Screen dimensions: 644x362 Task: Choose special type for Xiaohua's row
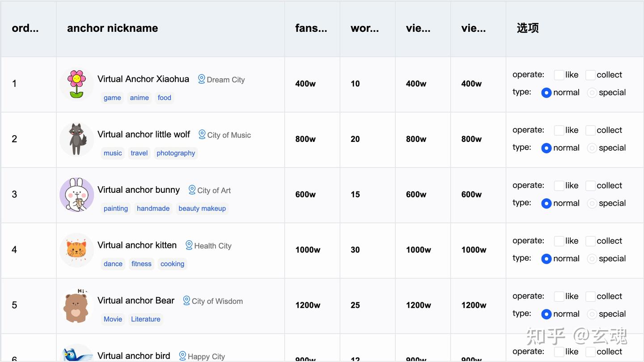592,93
